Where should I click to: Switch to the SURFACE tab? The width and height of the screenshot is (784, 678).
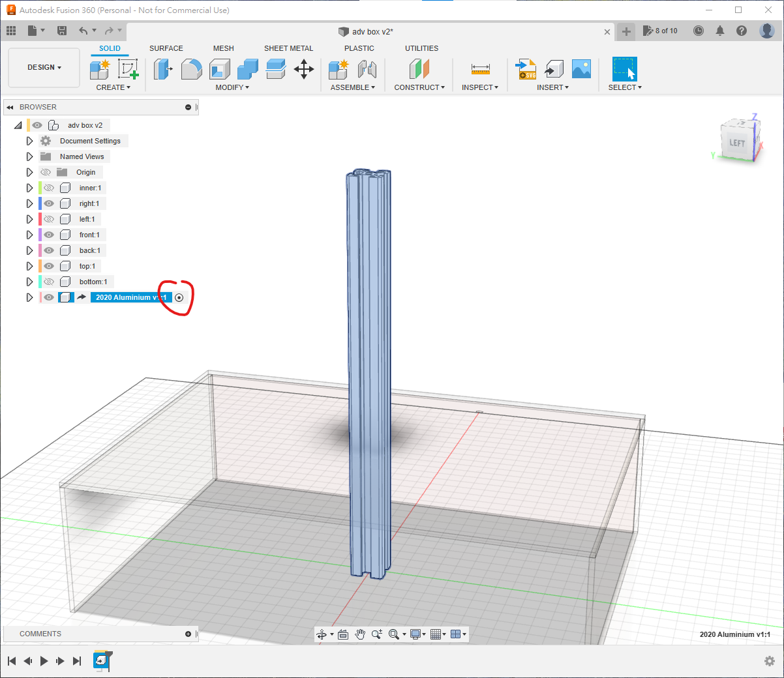166,48
